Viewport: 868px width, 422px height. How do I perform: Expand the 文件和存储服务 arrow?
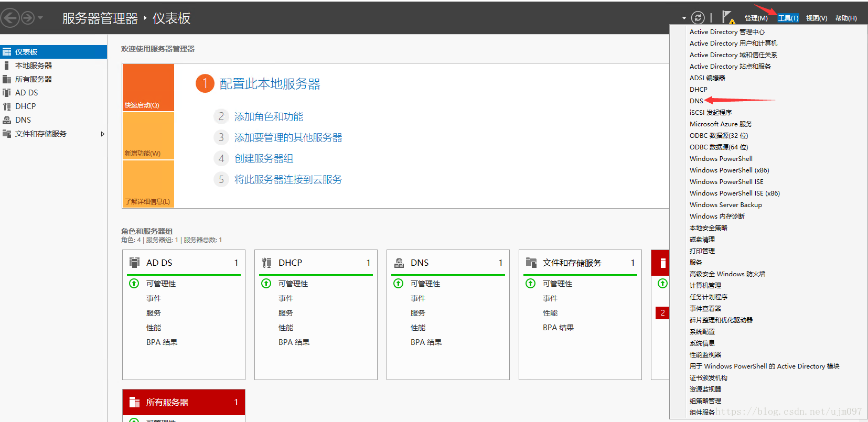tap(103, 134)
